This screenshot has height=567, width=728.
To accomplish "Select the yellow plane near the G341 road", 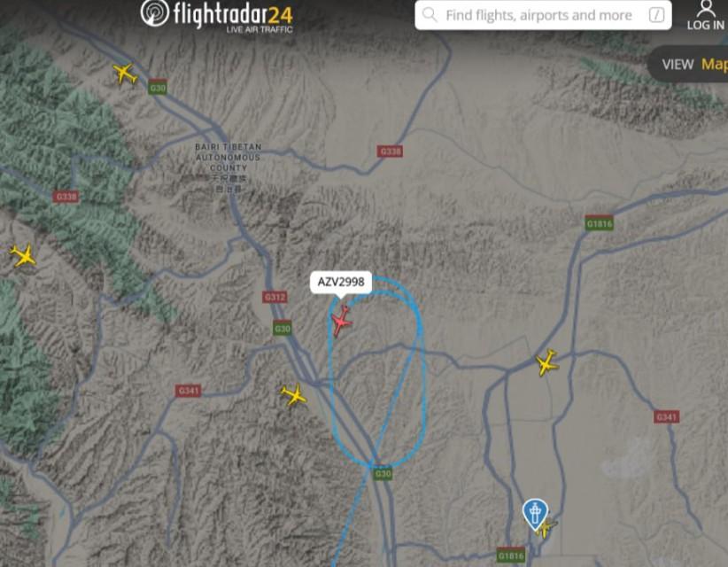I will 293,395.
